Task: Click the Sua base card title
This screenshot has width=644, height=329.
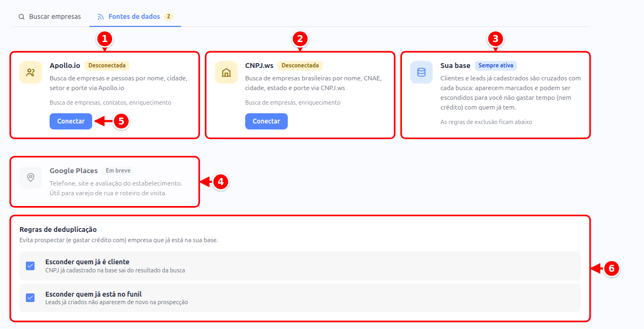Action: tap(455, 65)
